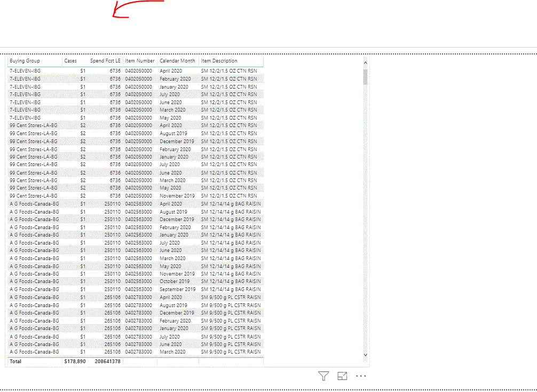Select February 2020 in the 7-ELEVEN-IBG rows
This screenshot has width=537, height=392.
(175, 79)
